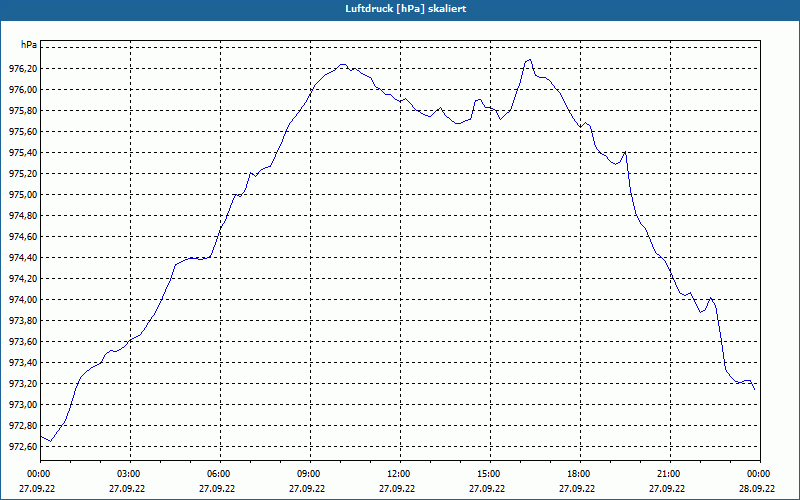
Task: Select the 21:00 time axis label
Action: (670, 474)
